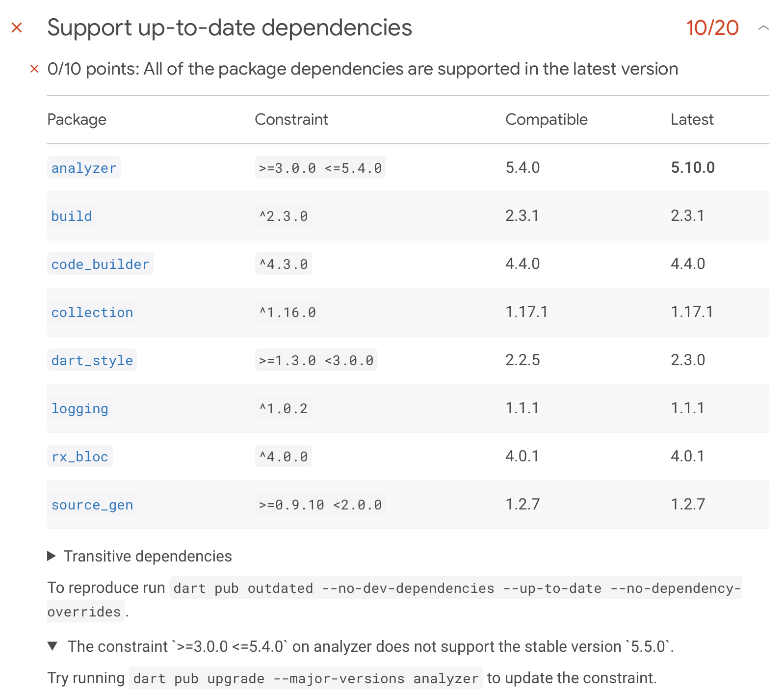This screenshot has width=784, height=695.
Task: Click the red X beside the 0/10 points line
Action: coord(34,69)
